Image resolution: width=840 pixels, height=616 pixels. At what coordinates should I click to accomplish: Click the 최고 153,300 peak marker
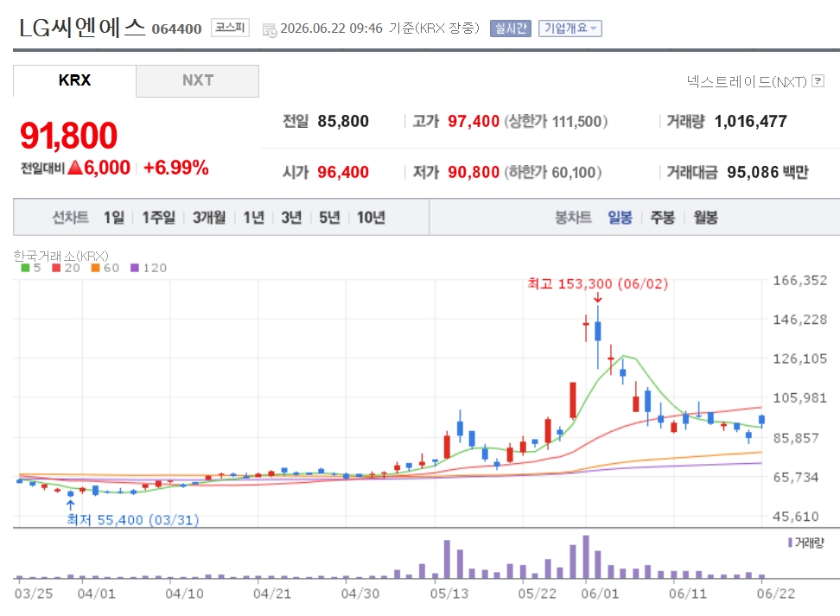click(x=598, y=284)
